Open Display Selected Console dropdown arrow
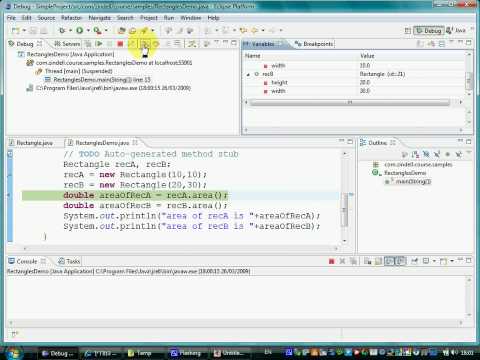The width and height of the screenshot is (480, 360). coord(434,261)
